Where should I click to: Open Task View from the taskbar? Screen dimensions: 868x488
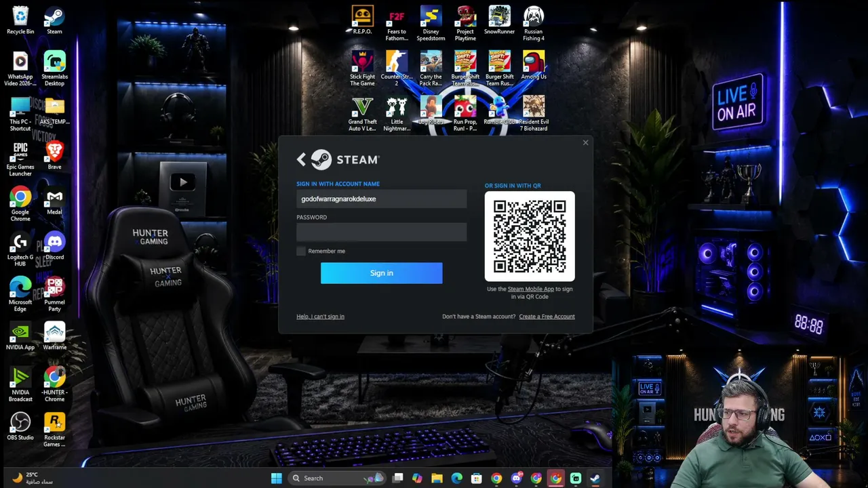(x=397, y=479)
